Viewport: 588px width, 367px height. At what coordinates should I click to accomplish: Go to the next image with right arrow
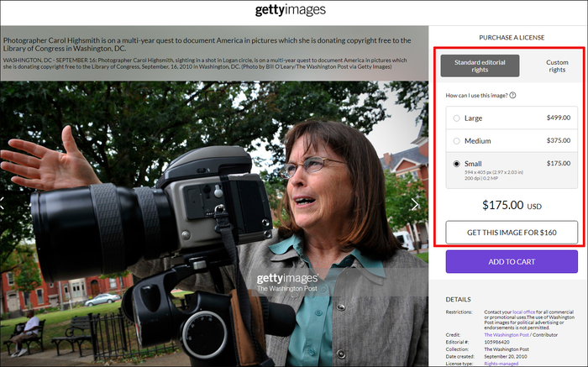tap(415, 204)
